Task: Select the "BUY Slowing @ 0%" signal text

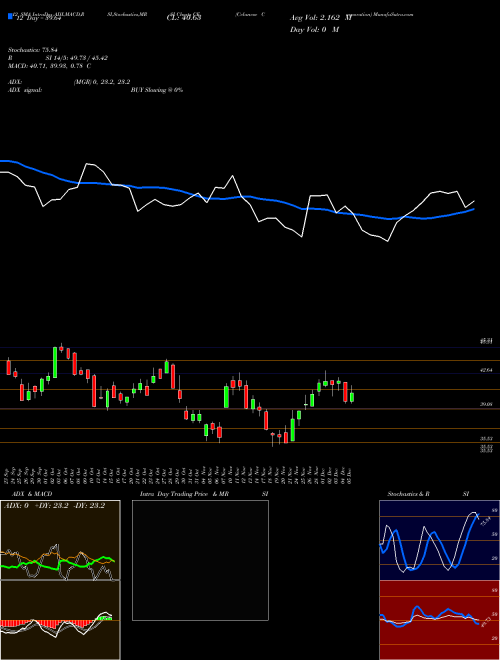Action: point(157,90)
